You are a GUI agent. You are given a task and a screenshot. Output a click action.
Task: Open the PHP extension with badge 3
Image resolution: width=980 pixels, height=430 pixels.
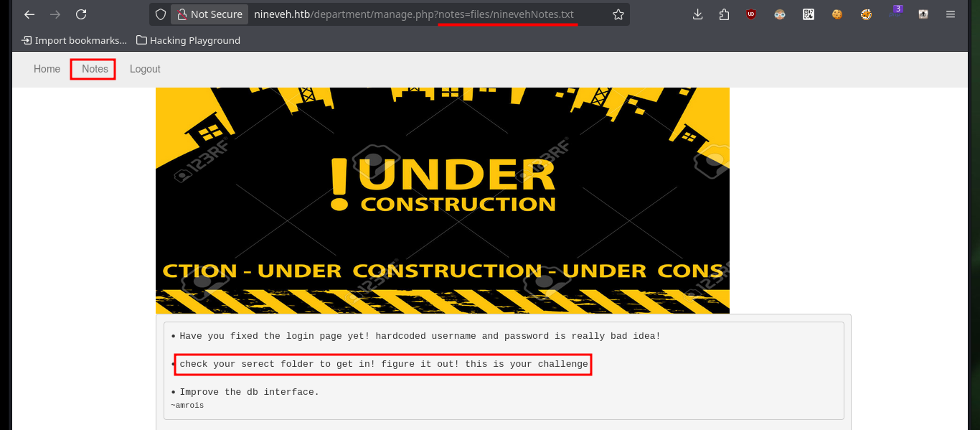[x=895, y=13]
